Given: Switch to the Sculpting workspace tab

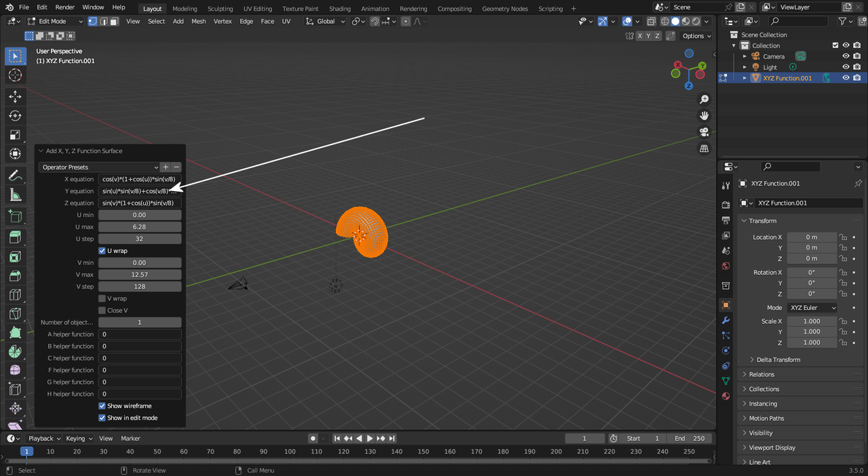Looking at the screenshot, I should tap(220, 9).
